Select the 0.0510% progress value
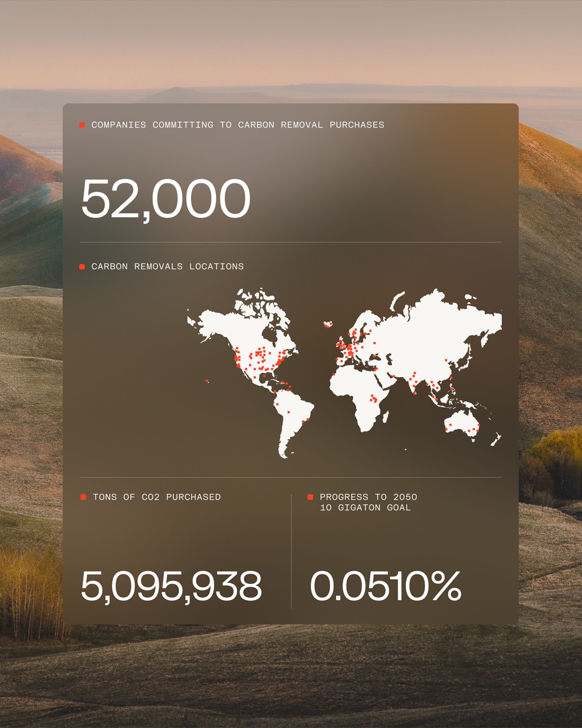 coord(386,586)
